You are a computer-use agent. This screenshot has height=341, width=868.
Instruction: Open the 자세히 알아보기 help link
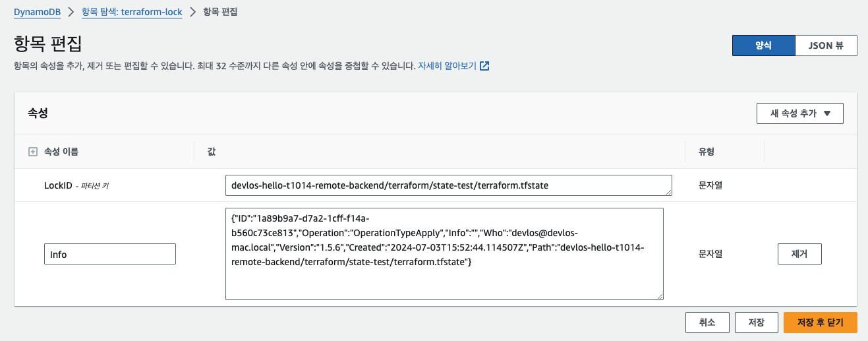447,66
